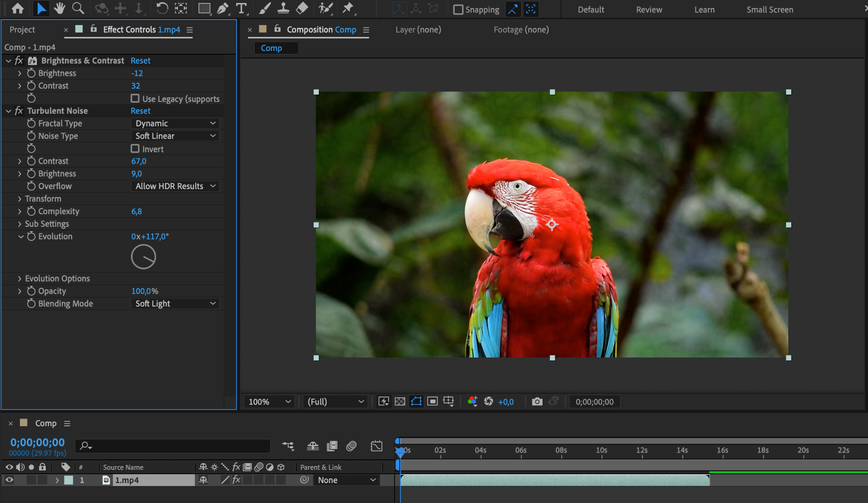868x503 pixels.
Task: Click the snapshot camera icon
Action: click(x=537, y=402)
